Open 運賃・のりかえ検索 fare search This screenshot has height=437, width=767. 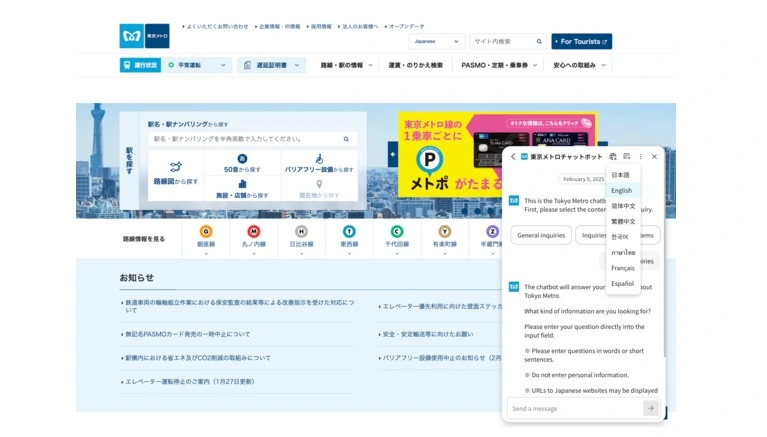point(415,65)
